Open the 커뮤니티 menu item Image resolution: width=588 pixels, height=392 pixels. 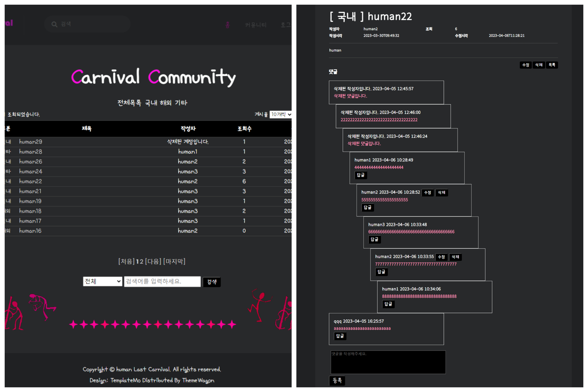(x=255, y=25)
